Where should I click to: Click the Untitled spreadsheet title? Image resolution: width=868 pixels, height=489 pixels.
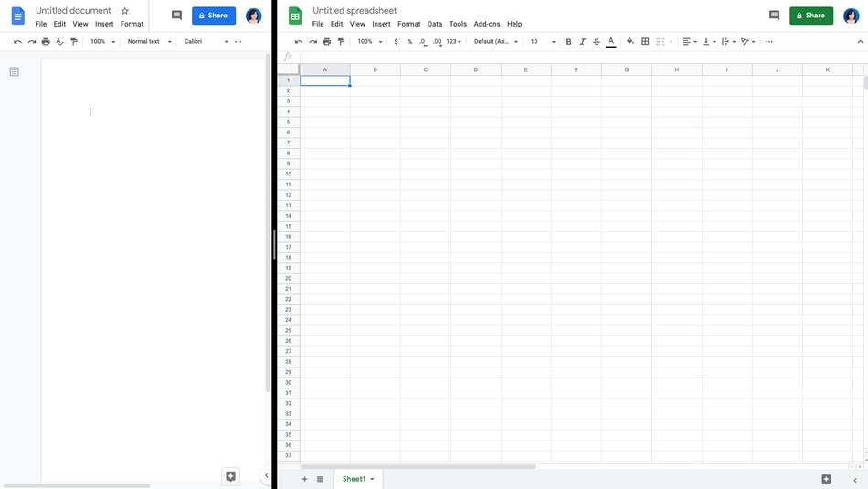(x=355, y=11)
